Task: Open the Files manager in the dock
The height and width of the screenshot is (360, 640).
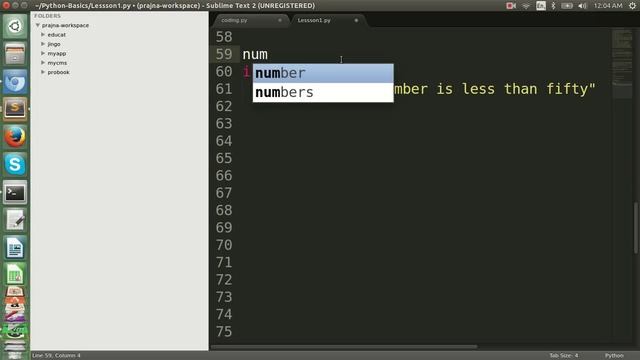Action: 15,54
